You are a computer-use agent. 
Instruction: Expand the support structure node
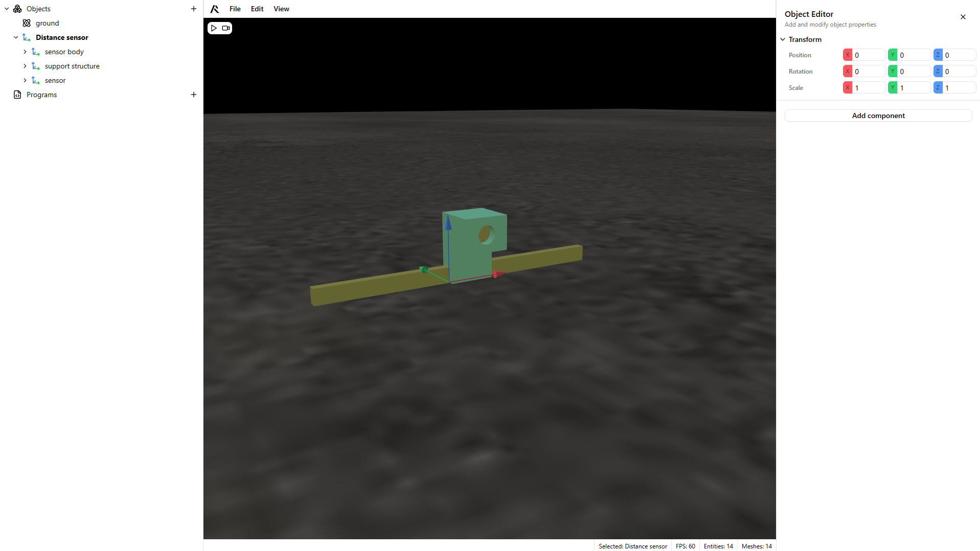pos(25,66)
